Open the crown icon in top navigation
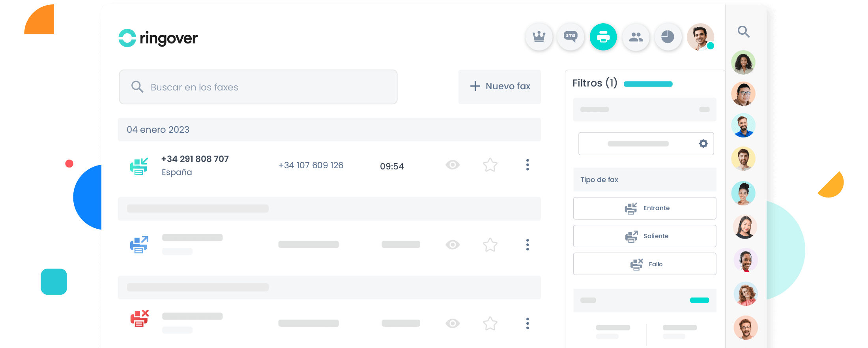This screenshot has width=868, height=348. [539, 37]
